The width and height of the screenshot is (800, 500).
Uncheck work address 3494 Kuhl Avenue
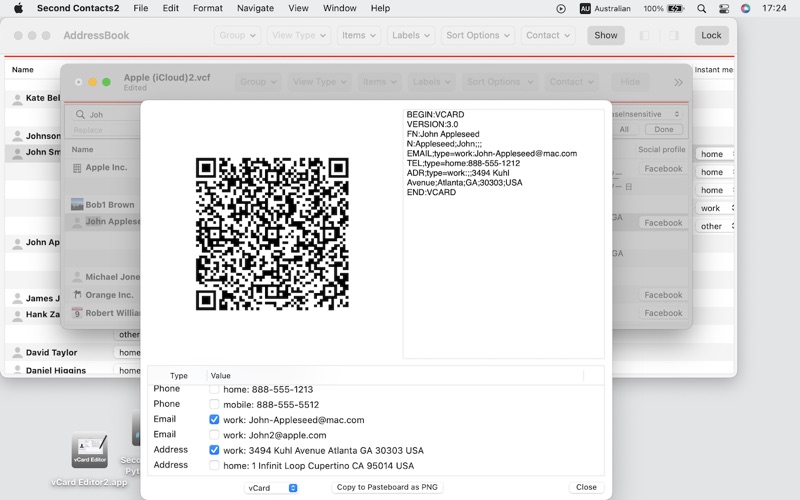[214, 450]
